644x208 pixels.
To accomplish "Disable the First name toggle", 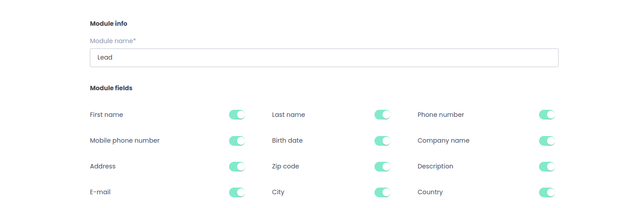I will click(x=237, y=115).
